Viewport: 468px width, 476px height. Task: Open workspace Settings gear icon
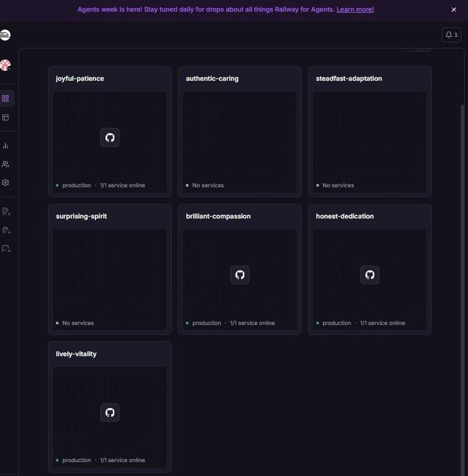tap(5, 183)
